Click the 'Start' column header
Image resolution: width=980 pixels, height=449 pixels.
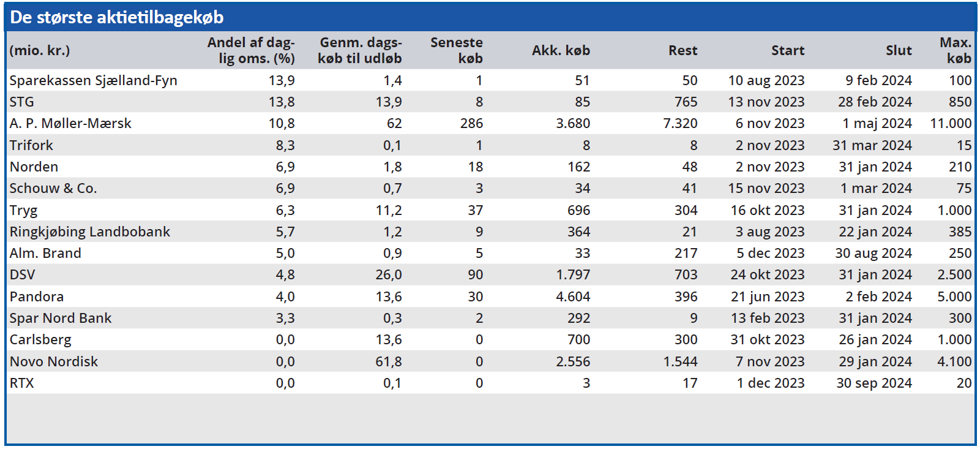click(787, 51)
